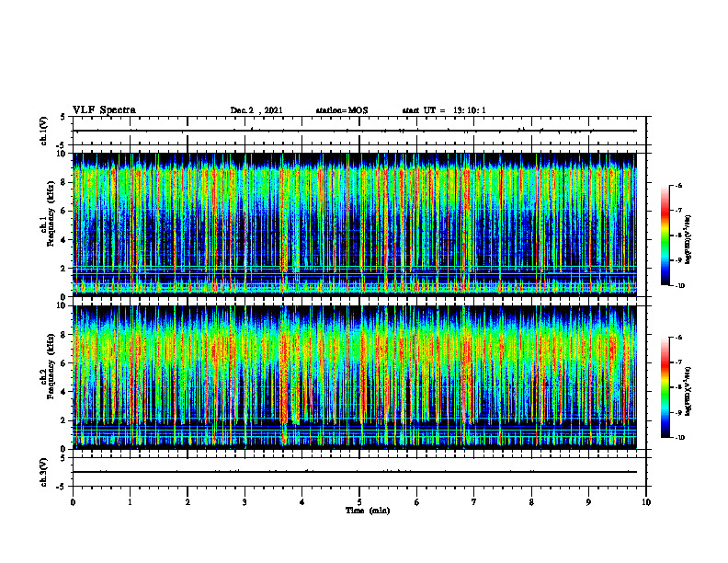The image size is (728, 563).
Task: Click time axis tick label "9"
Action: click(x=588, y=502)
